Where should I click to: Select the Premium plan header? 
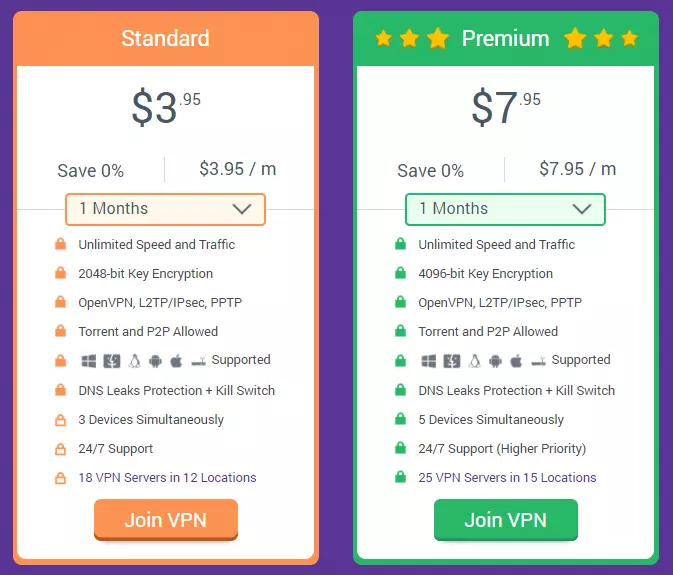coord(505,39)
